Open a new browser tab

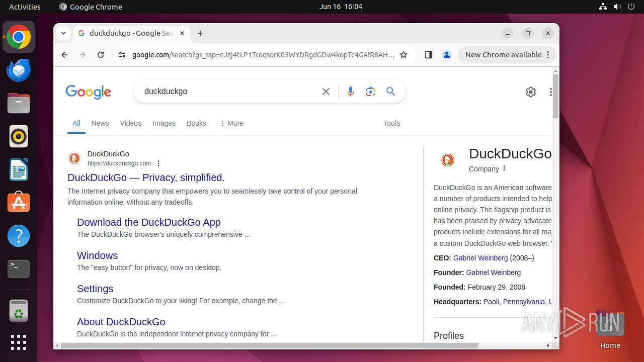[x=200, y=33]
